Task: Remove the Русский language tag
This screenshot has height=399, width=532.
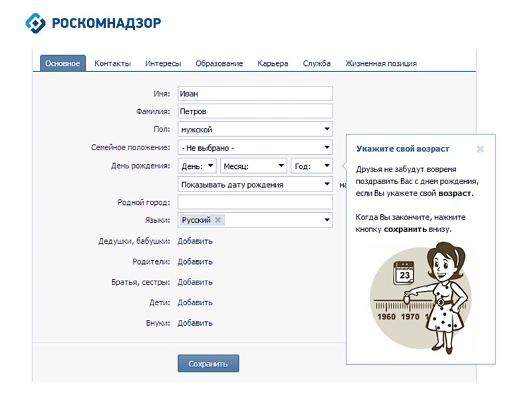Action: point(218,220)
